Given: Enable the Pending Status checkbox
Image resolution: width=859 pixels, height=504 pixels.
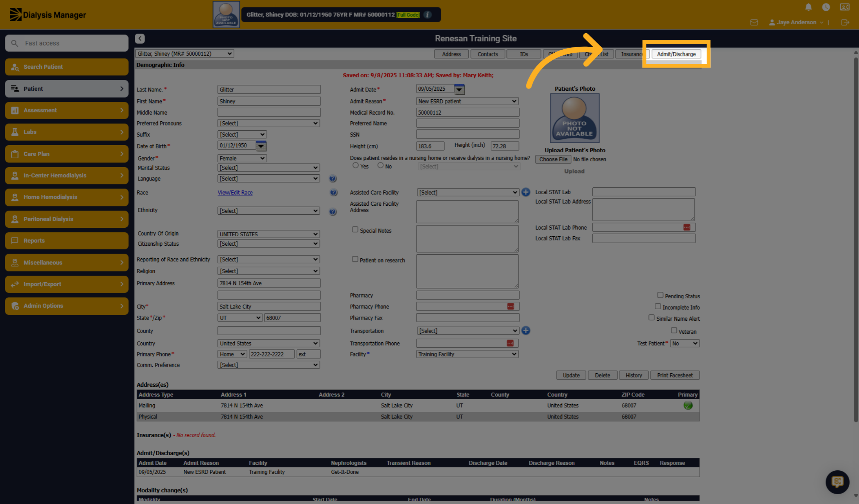Looking at the screenshot, I should click(660, 295).
